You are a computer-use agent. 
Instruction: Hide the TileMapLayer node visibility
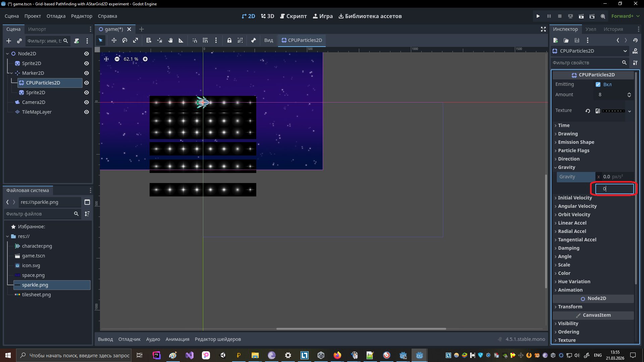tap(87, 112)
